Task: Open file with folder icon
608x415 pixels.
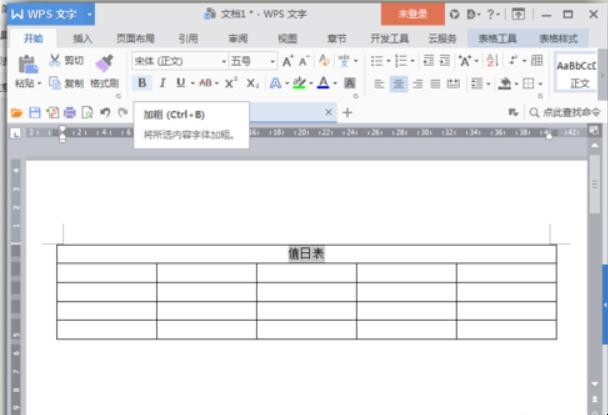Action: (x=17, y=113)
